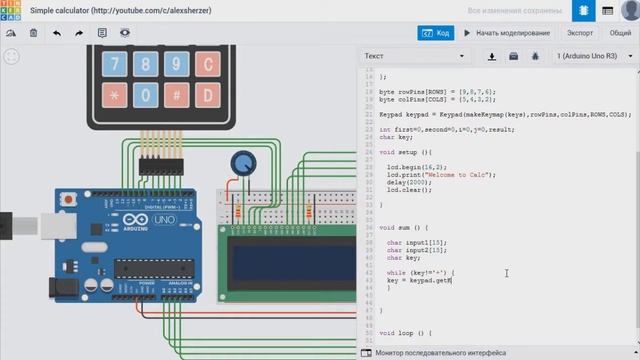Open the Экспорт export button

click(580, 33)
